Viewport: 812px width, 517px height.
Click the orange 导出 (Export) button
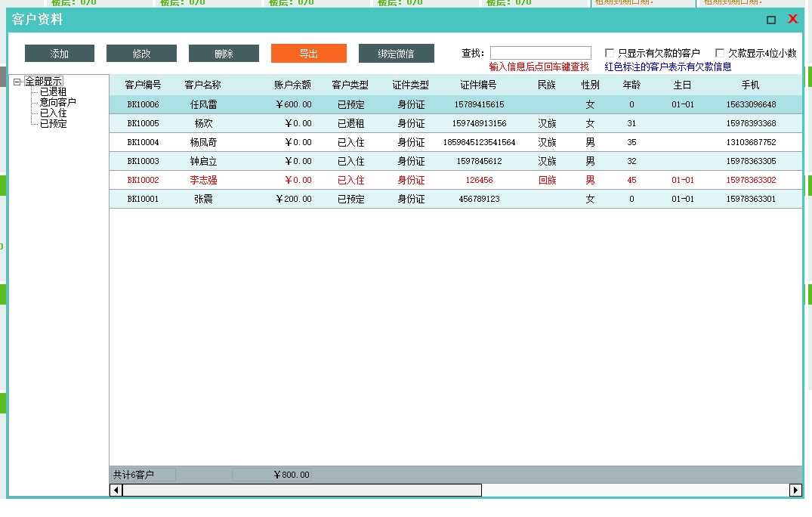[308, 54]
